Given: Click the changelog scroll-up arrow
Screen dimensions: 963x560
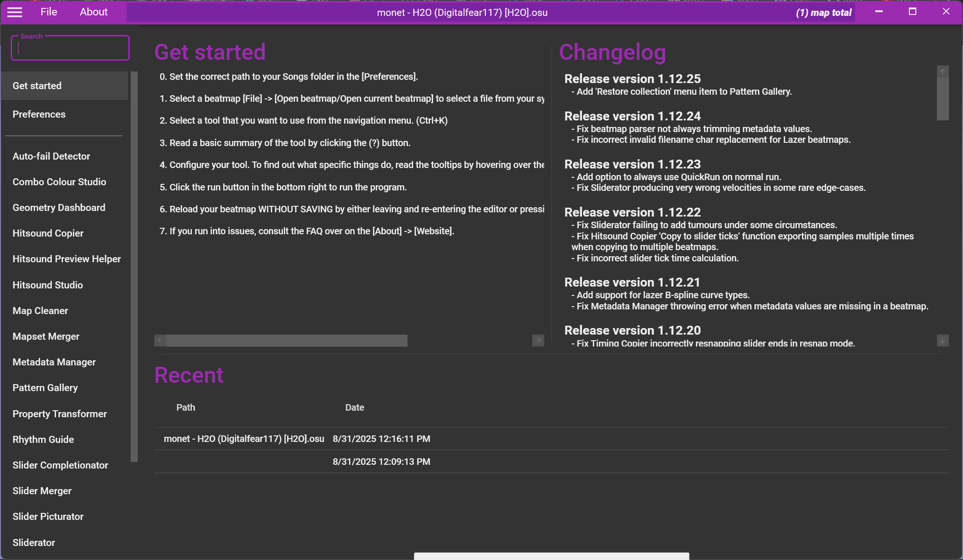Looking at the screenshot, I should tap(942, 71).
